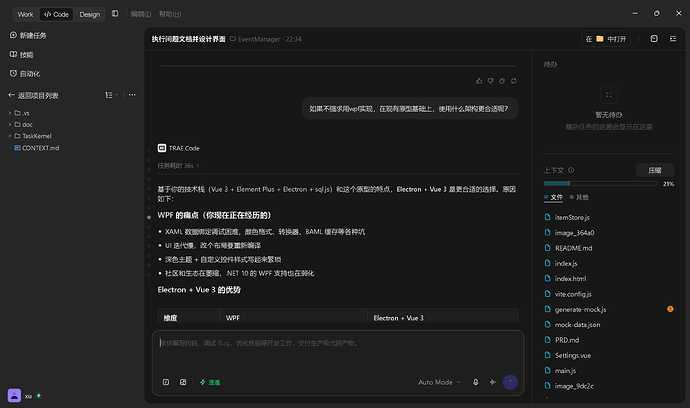Toggle the 速通 fast mode
This screenshot has height=408, width=690.
click(x=209, y=382)
